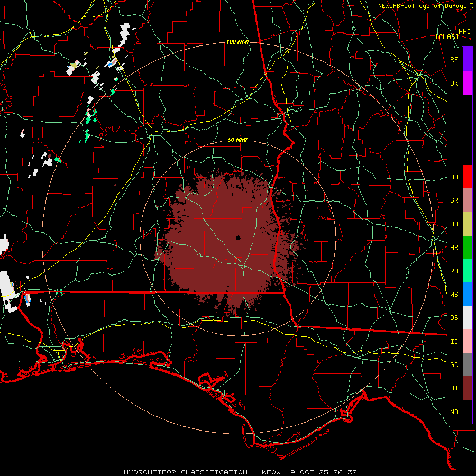
Task: Click the black ND legend swatch
Action: (467, 411)
